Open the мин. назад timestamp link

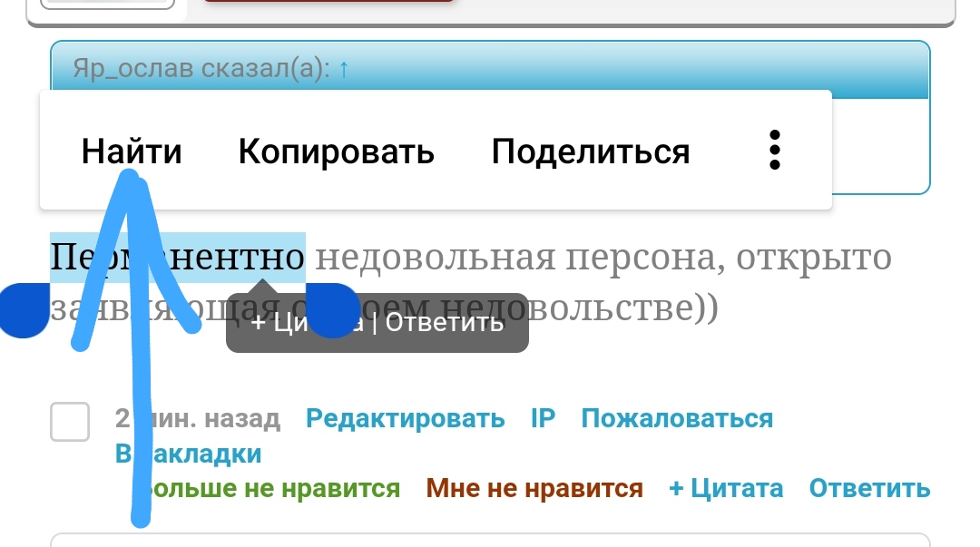click(209, 419)
